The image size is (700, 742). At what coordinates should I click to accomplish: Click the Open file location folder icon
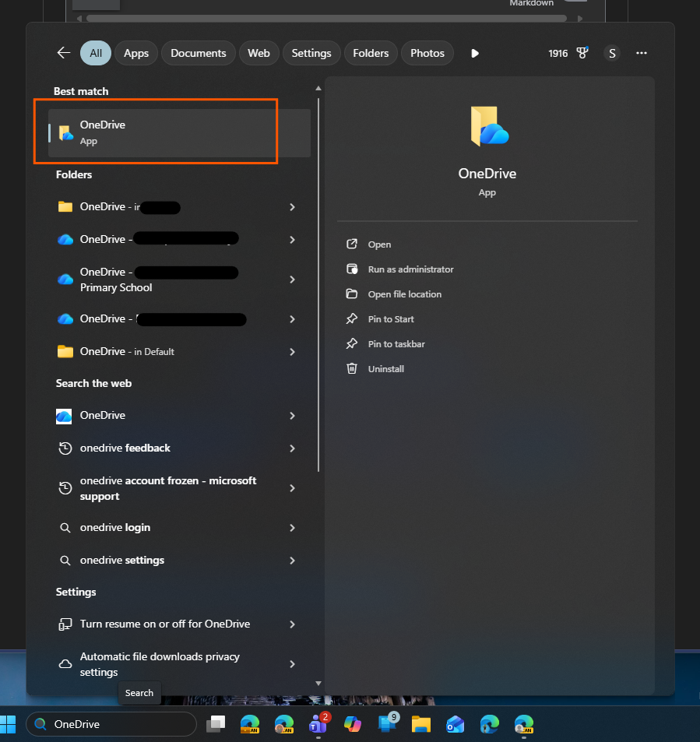pos(352,294)
